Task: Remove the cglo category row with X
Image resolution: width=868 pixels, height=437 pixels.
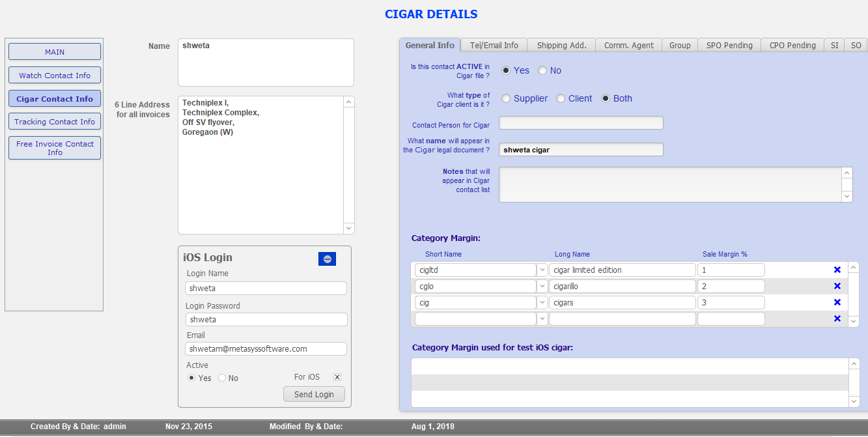Action: click(x=837, y=286)
